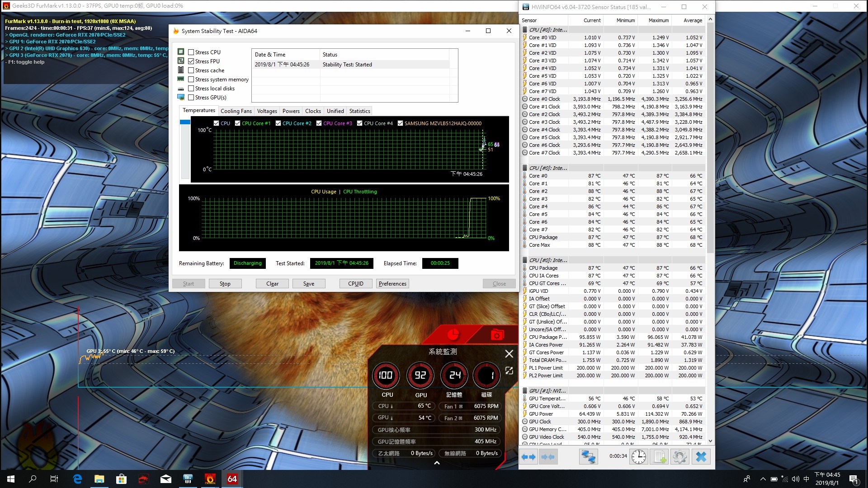Click HWiNFO expand columns arrows icon
Viewport: 868px width, 488px height.
point(528,457)
